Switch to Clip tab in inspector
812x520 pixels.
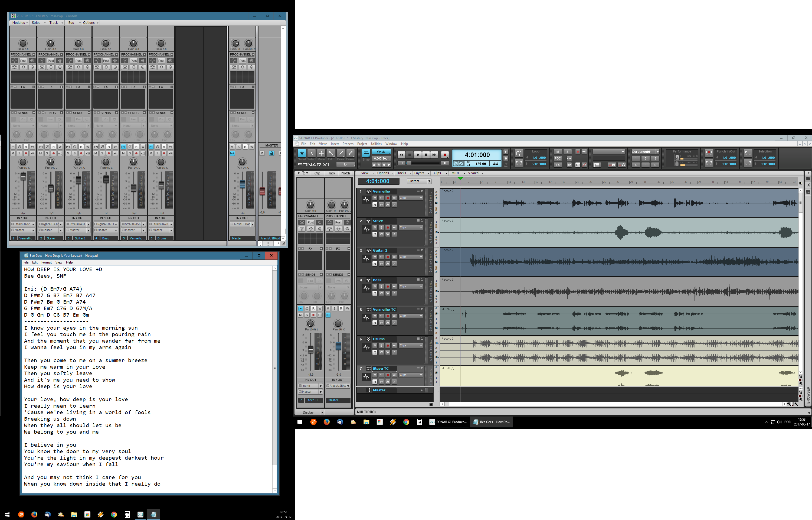pos(317,173)
